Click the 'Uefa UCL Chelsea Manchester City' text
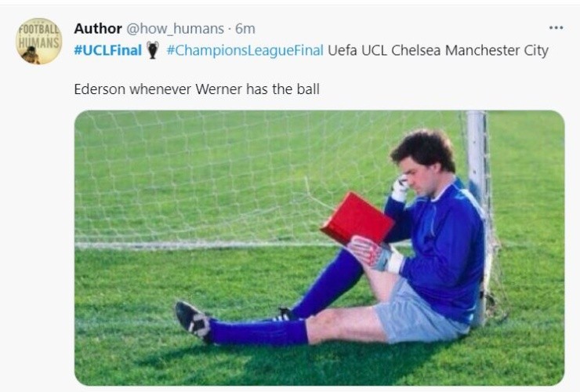The width and height of the screenshot is (580, 392). tap(438, 50)
